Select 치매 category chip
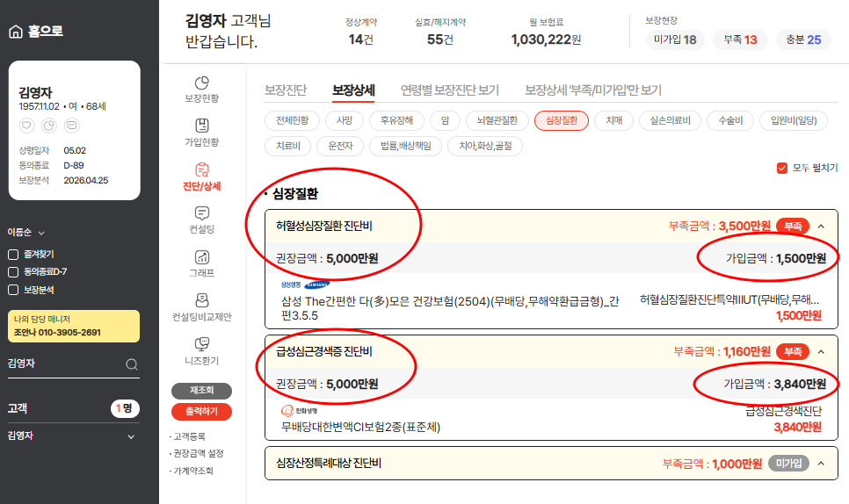849x504 pixels. (x=614, y=120)
